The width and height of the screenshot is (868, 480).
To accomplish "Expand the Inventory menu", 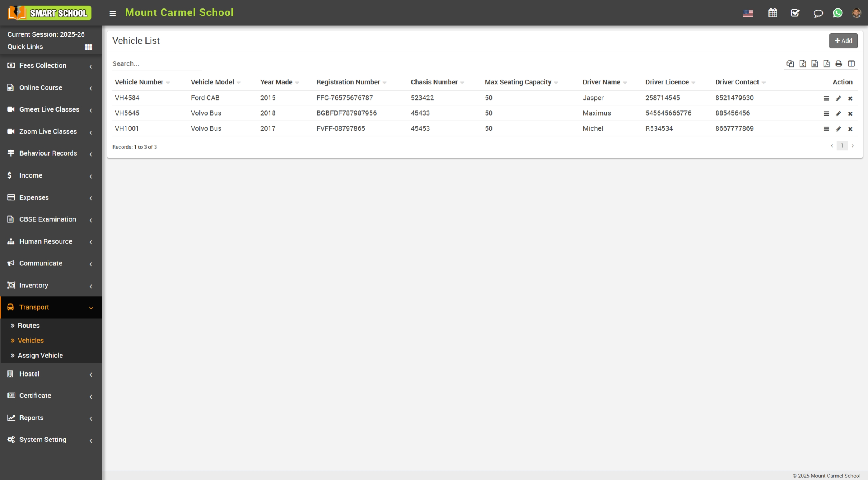I will [51, 286].
